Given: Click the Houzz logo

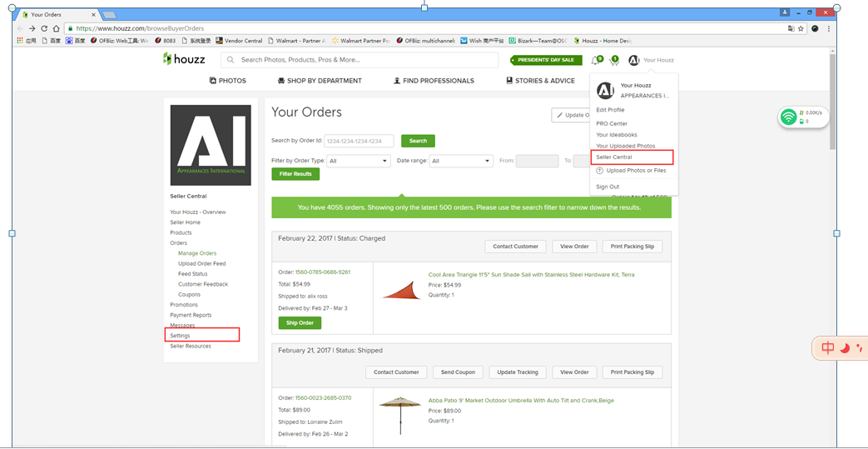Looking at the screenshot, I should (x=184, y=59).
